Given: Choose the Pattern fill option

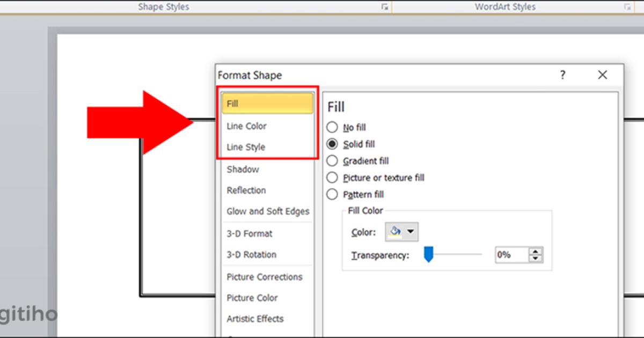Looking at the screenshot, I should [332, 194].
